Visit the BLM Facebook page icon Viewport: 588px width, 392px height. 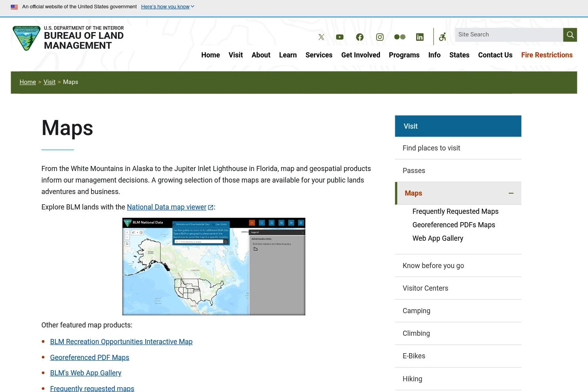[x=360, y=37]
